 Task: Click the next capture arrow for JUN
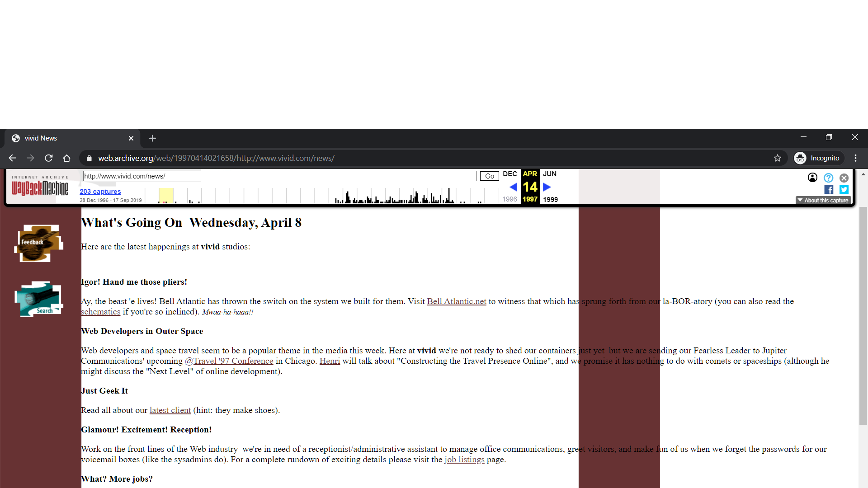click(x=546, y=187)
